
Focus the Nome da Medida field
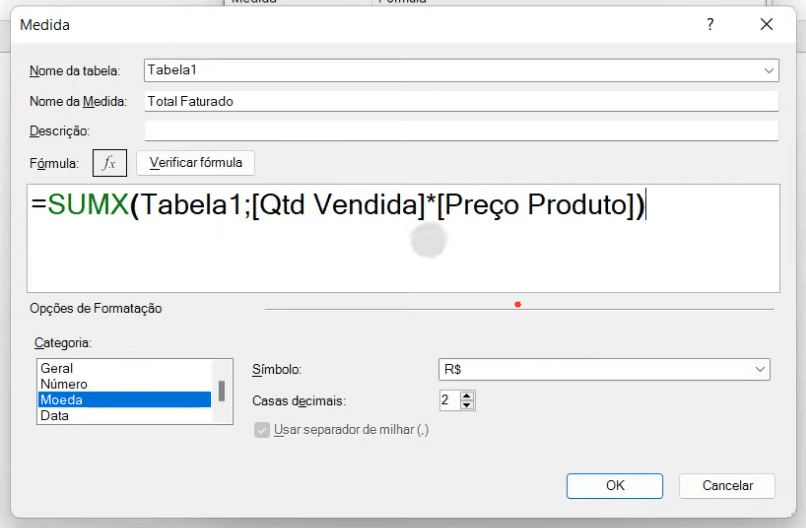[x=461, y=101]
